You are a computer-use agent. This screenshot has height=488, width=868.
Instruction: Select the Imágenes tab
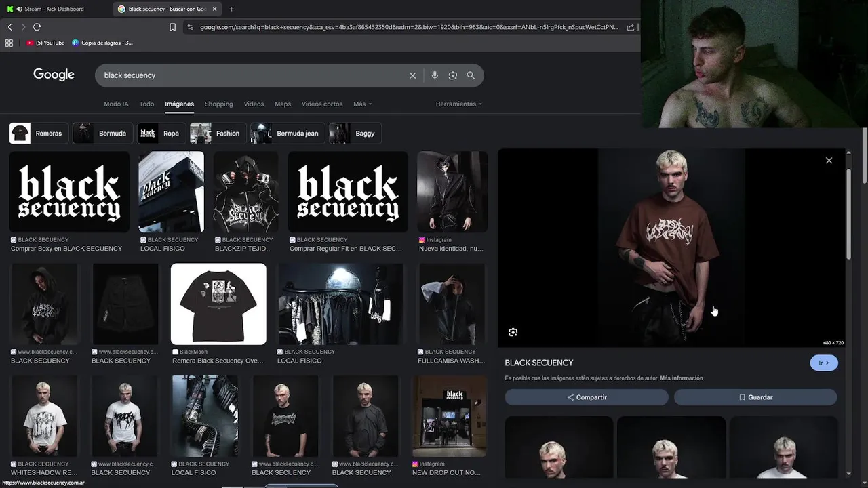tap(179, 104)
